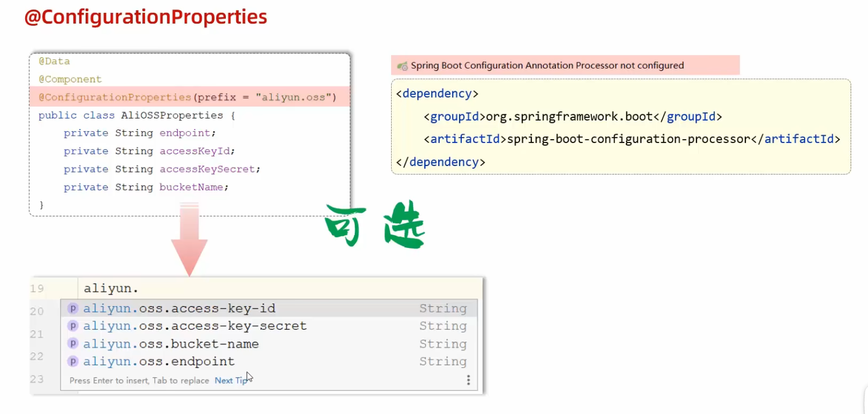
Task: Click the @Data annotation line
Action: [x=54, y=61]
